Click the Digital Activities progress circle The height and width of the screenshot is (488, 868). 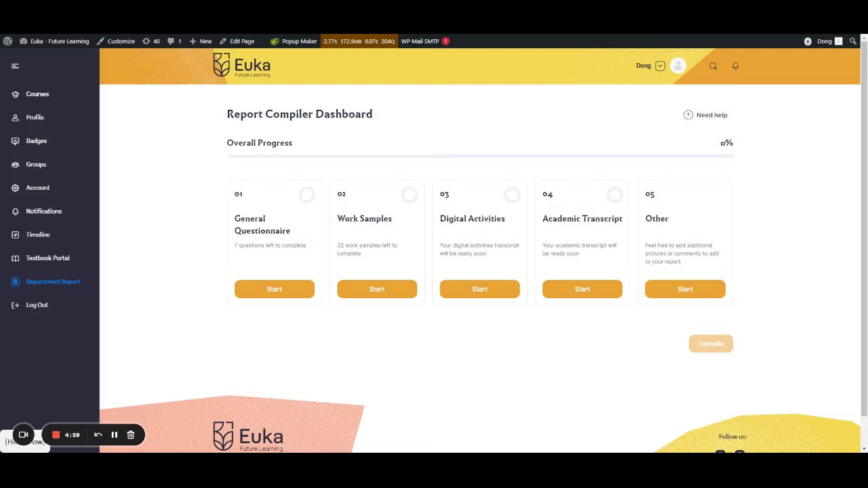pos(512,195)
